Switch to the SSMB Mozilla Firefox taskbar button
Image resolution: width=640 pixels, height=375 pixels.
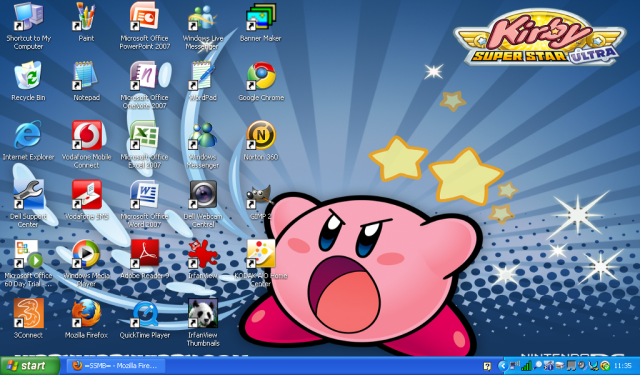pyautogui.click(x=116, y=366)
